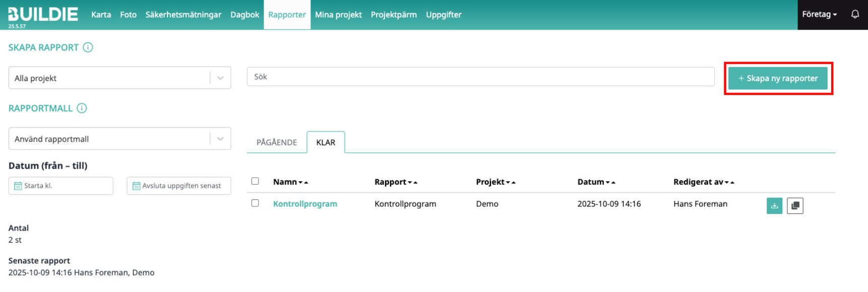868x292 pixels.
Task: Click calendar icon in Avsluta uppgiften field
Action: (x=136, y=186)
